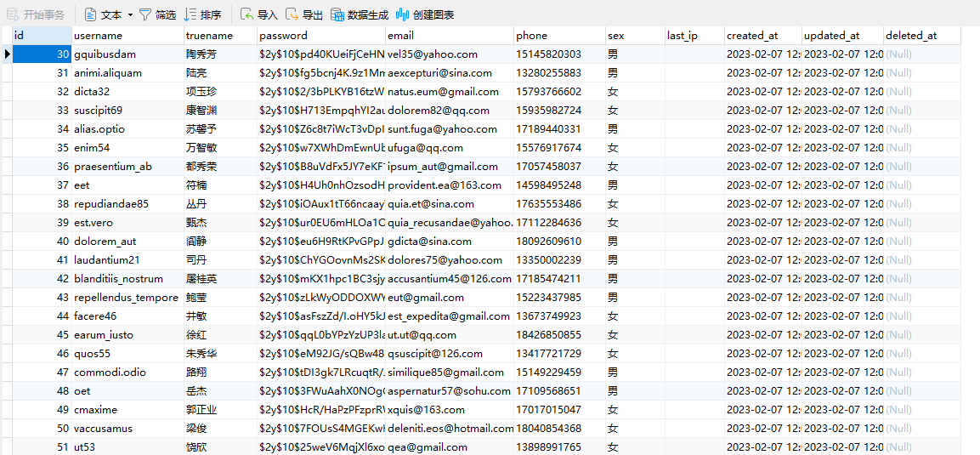The width and height of the screenshot is (980, 455).
Task: Select the updated_at cell in row 37
Action: [842, 185]
